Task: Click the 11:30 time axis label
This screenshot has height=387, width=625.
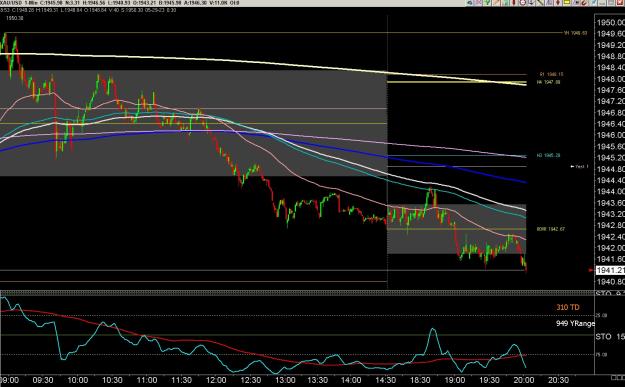Action: pos(181,380)
